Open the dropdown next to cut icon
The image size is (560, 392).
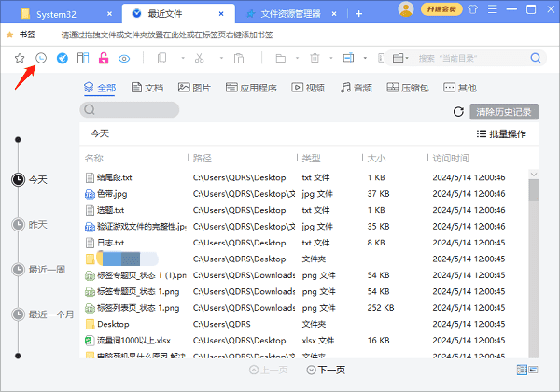[221, 58]
